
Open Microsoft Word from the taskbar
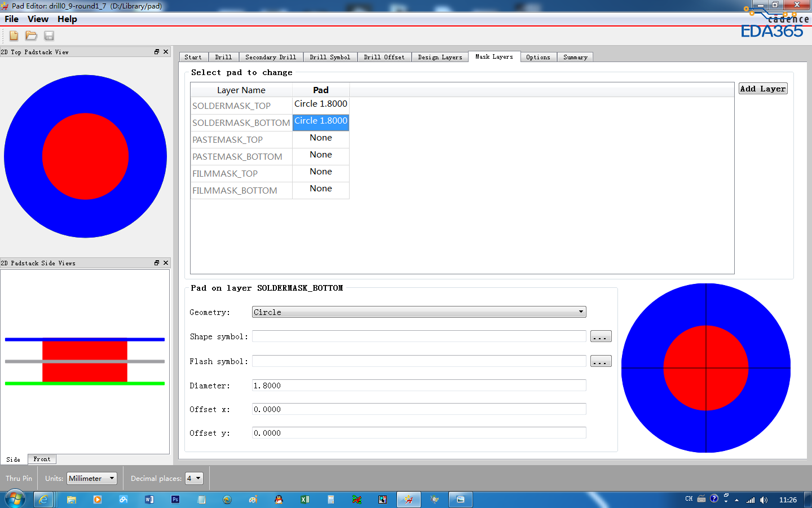pos(149,500)
